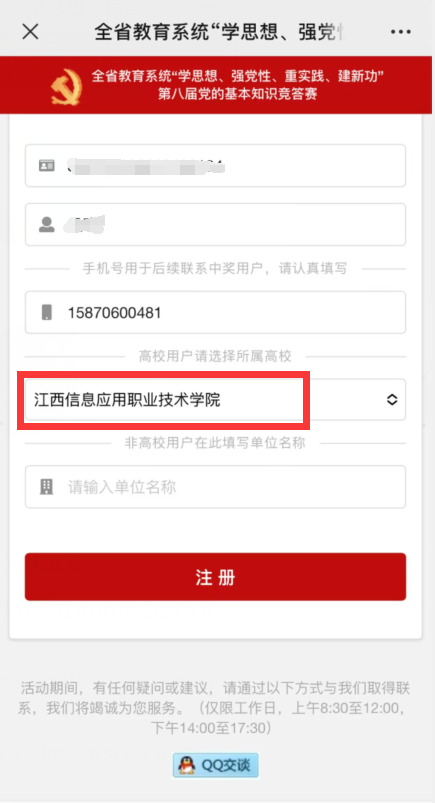Viewport: 435px width, 803px height.
Task: Click the 注册 register button
Action: 215,577
